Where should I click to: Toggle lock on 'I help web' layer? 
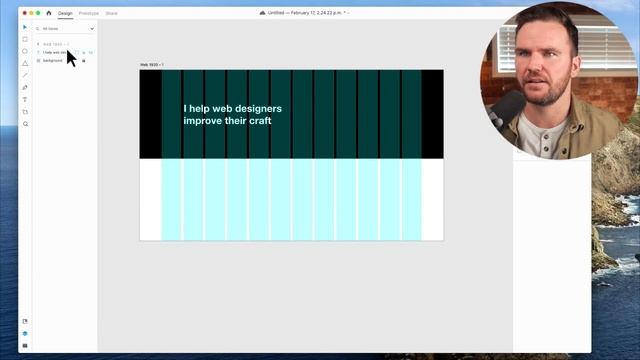[x=84, y=53]
